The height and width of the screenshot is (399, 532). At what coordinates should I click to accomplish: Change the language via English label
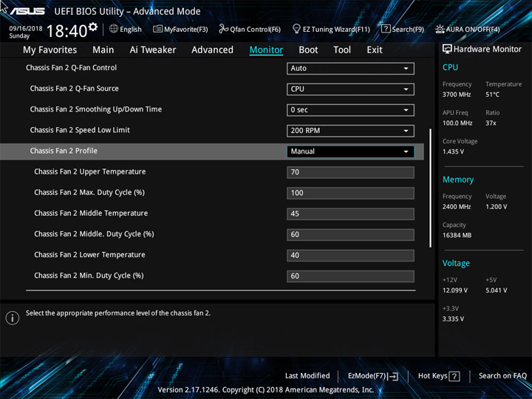tap(131, 29)
